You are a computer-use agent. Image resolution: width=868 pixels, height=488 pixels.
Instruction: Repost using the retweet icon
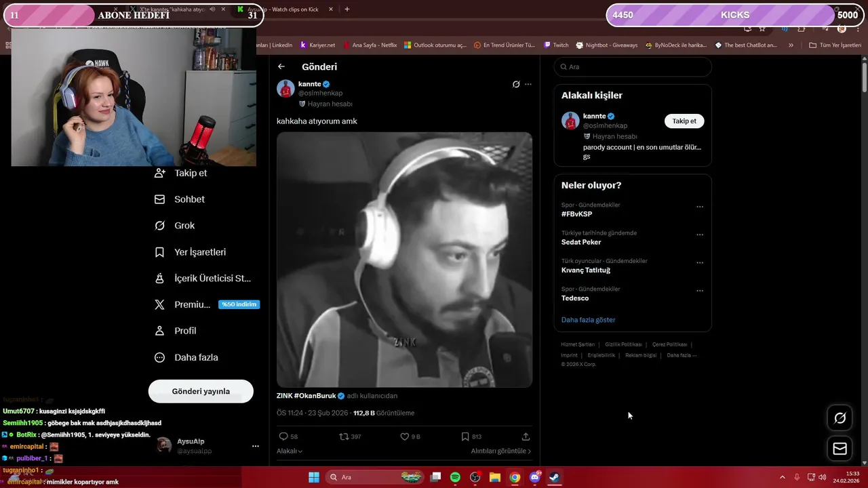(x=344, y=436)
